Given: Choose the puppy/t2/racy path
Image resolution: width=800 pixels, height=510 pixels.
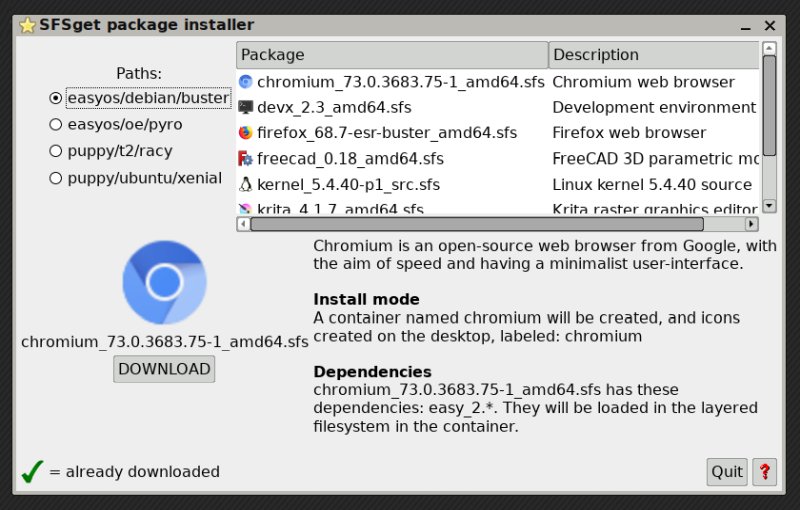Looking at the screenshot, I should click(x=56, y=151).
